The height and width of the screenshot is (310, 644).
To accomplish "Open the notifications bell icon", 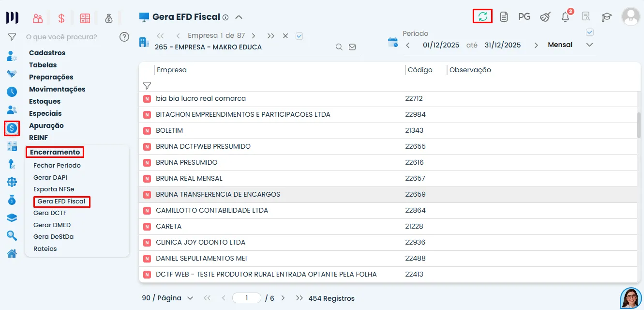I will point(565,17).
